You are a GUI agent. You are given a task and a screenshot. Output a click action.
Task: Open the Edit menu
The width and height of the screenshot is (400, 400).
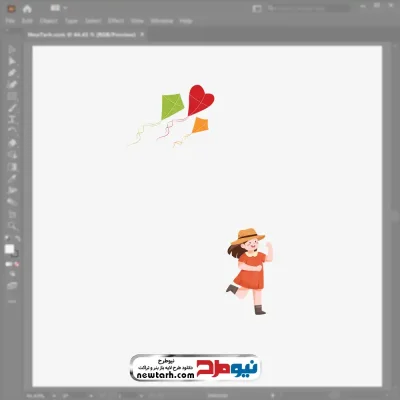tap(27, 21)
